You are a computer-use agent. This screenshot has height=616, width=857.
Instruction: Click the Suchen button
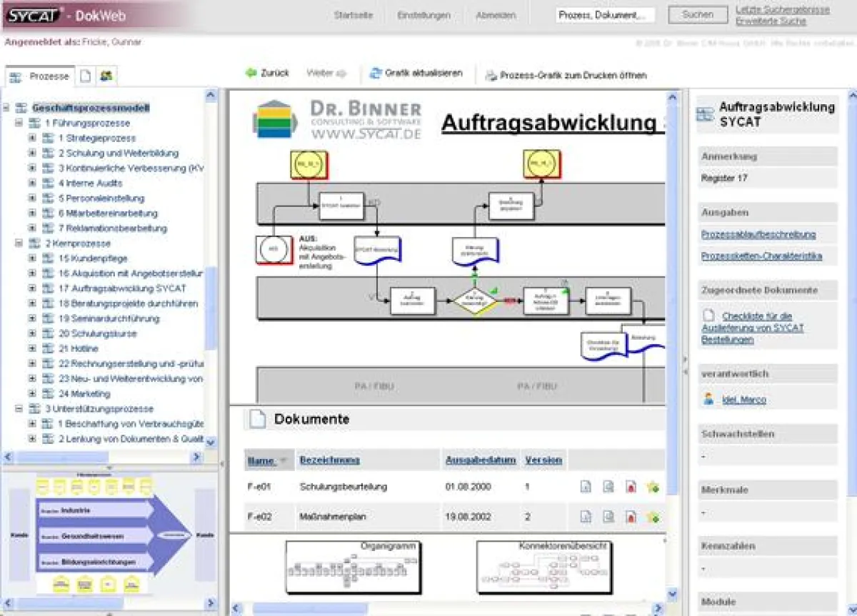click(697, 14)
